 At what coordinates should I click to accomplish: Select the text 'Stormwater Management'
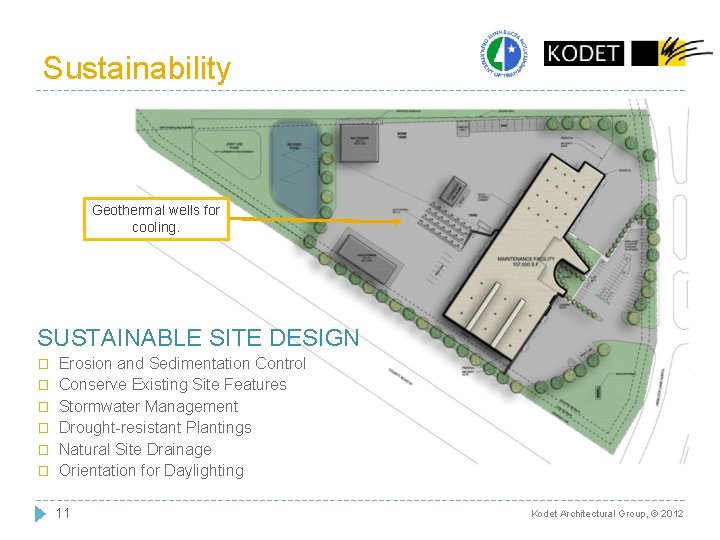tap(148, 406)
